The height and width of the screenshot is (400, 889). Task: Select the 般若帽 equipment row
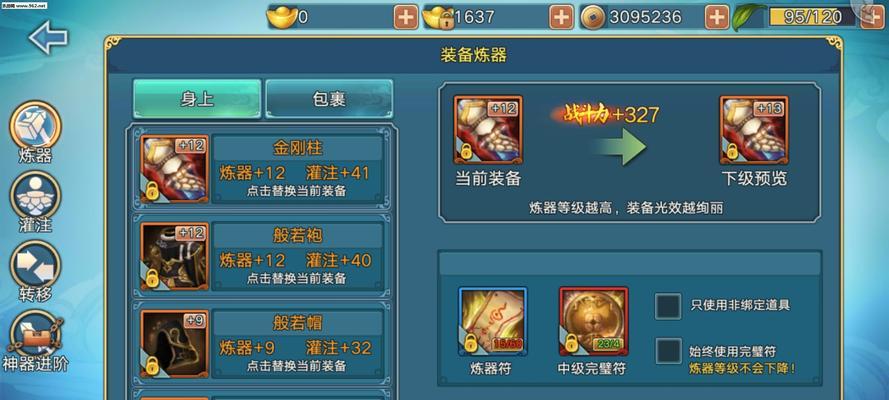261,344
